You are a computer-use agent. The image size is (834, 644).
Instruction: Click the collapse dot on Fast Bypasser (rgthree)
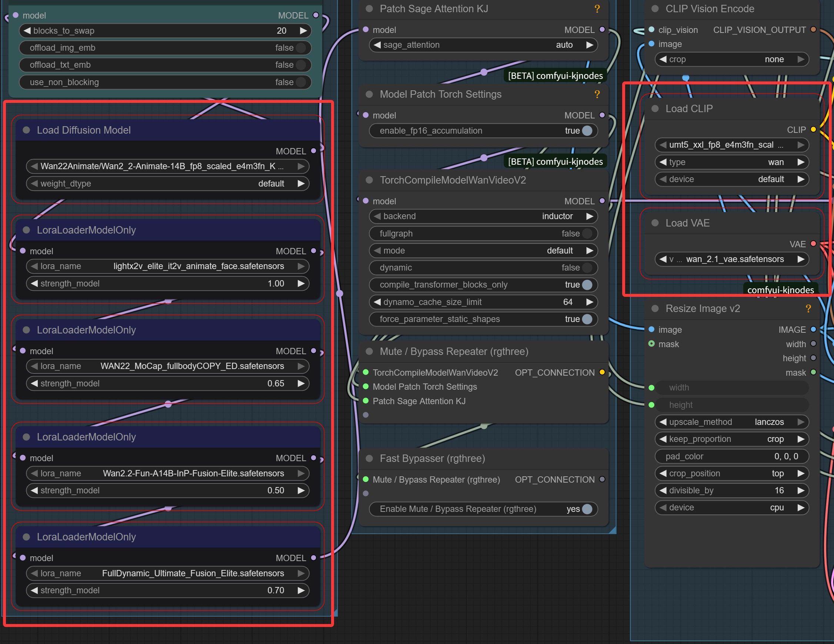click(x=369, y=459)
